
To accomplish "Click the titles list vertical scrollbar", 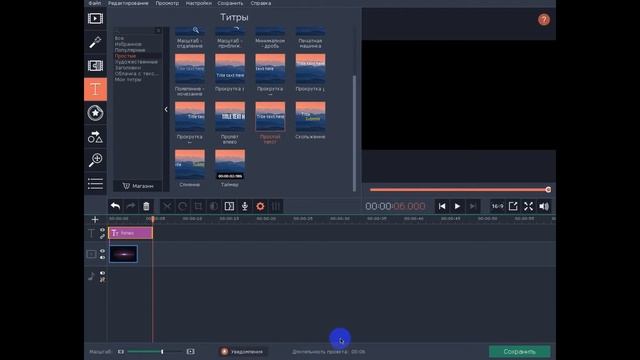I will coord(354,133).
